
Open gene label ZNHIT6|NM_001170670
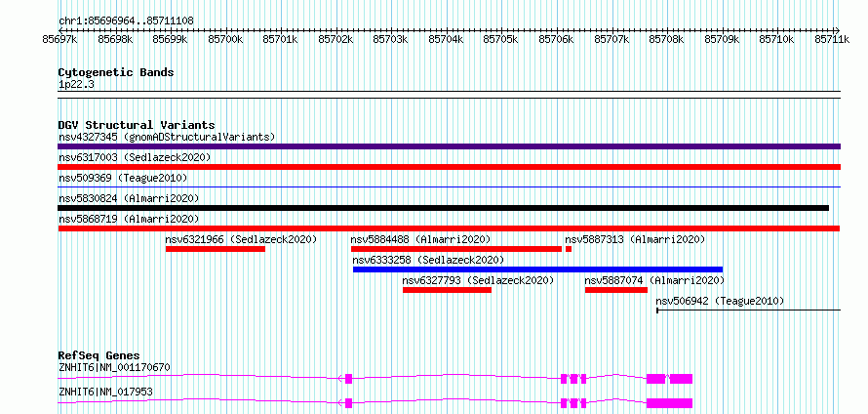[114, 367]
